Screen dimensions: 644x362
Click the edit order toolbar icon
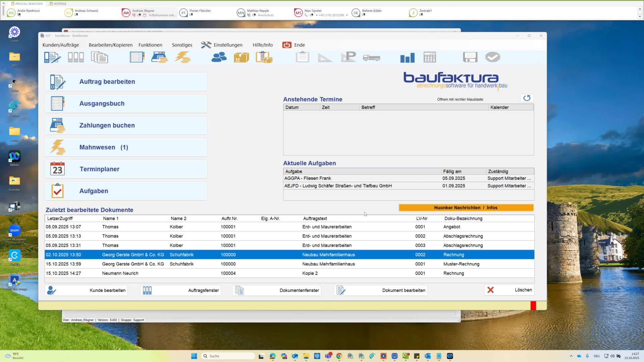pyautogui.click(x=52, y=57)
